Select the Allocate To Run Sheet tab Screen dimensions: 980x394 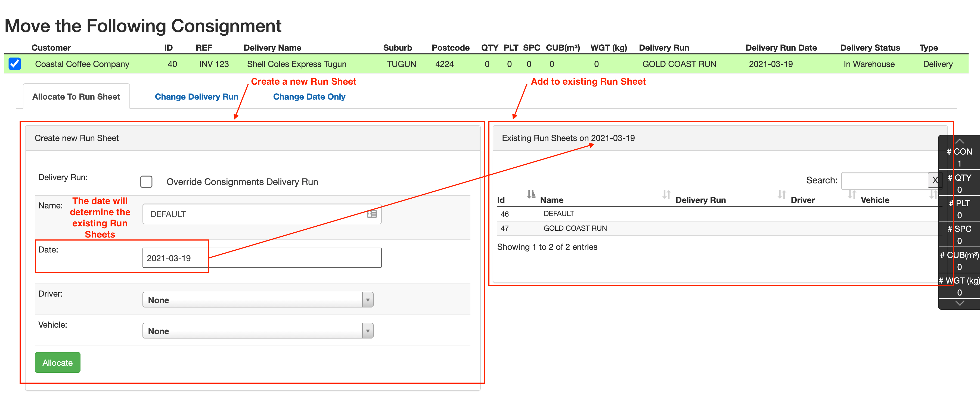click(76, 97)
